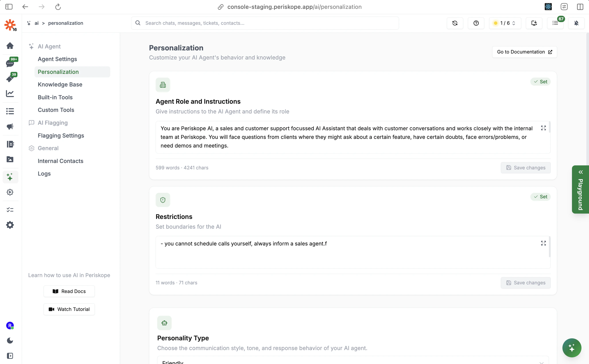Click the search chats input field

click(x=265, y=23)
